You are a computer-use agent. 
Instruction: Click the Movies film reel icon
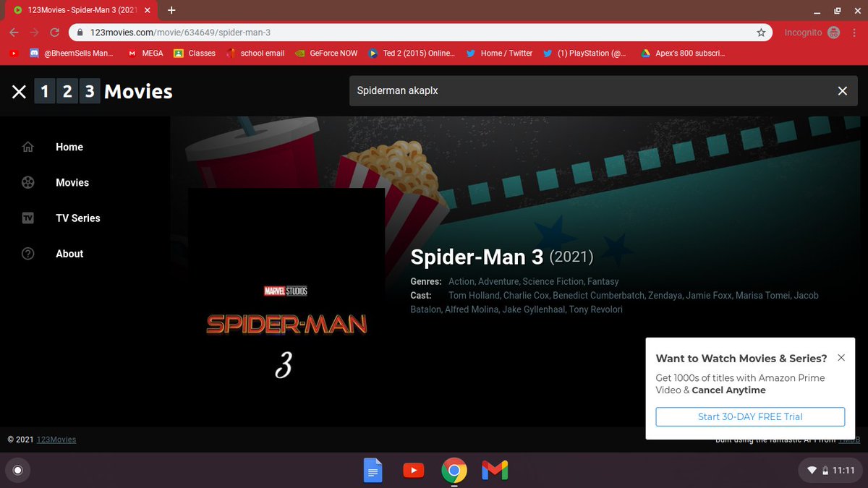click(x=28, y=182)
